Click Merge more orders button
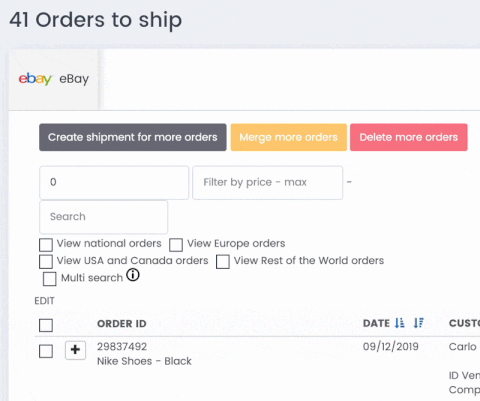The width and height of the screenshot is (480, 401). point(288,137)
